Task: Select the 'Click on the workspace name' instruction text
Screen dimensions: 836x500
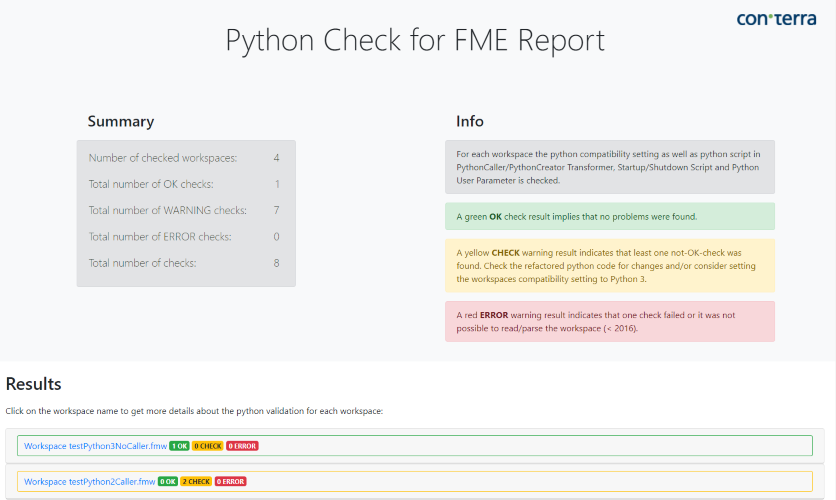Action: pos(194,411)
